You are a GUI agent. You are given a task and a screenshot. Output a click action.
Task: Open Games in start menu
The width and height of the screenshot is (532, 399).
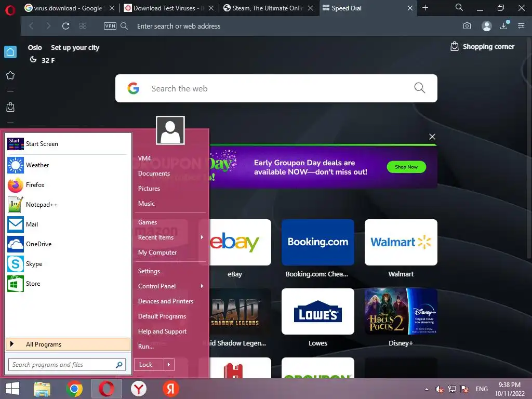(x=147, y=222)
